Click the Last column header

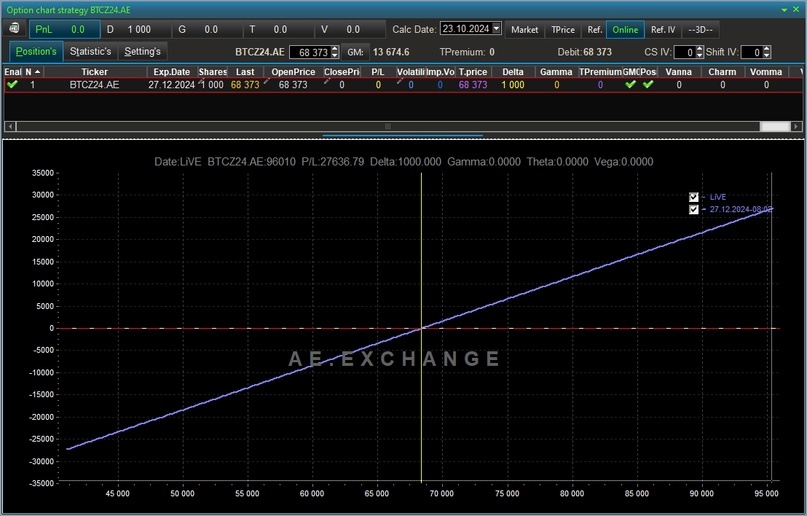[x=245, y=72]
